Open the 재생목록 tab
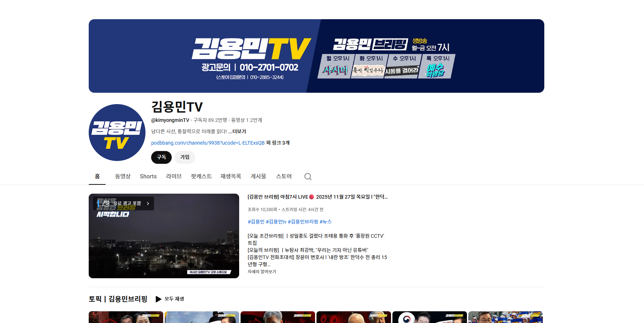The image size is (644, 323). click(231, 176)
